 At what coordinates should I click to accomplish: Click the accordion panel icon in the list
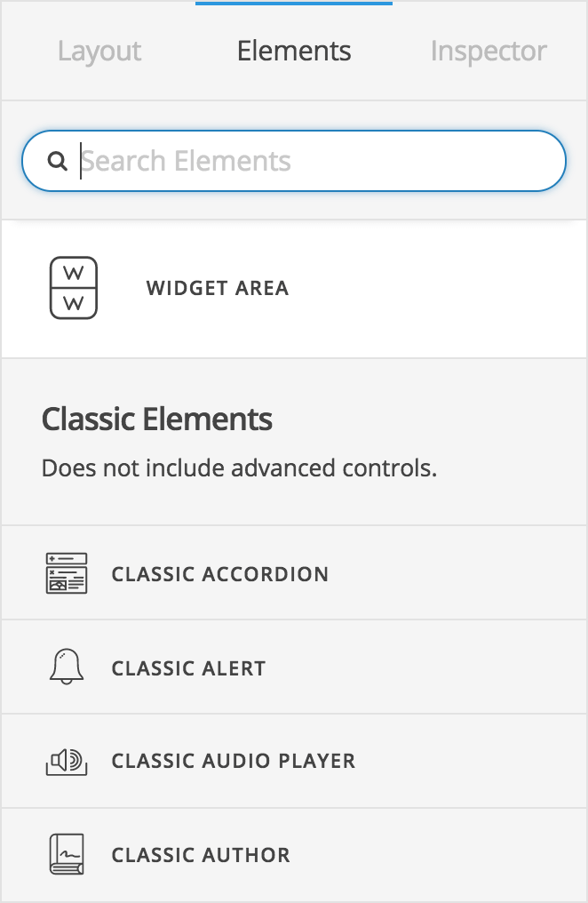pos(68,573)
